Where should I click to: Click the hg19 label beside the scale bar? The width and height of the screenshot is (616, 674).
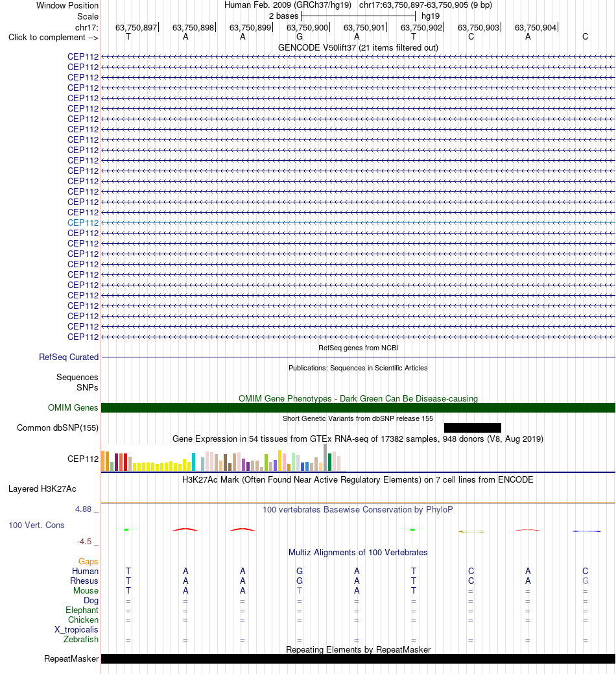click(x=431, y=16)
